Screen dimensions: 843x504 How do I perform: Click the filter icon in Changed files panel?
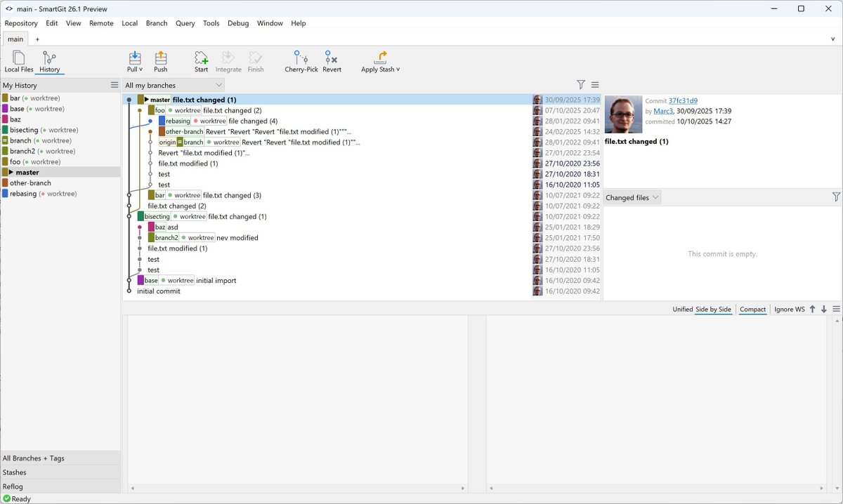(836, 197)
